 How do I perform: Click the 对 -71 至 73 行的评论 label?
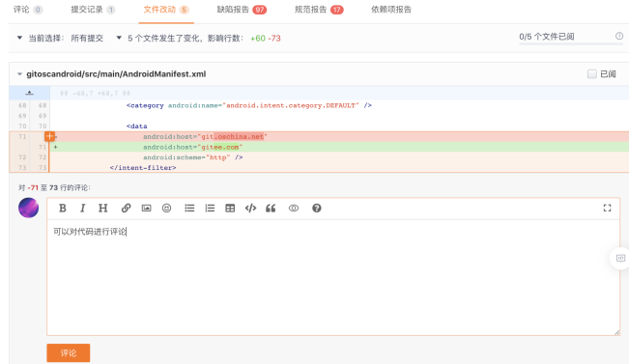54,187
